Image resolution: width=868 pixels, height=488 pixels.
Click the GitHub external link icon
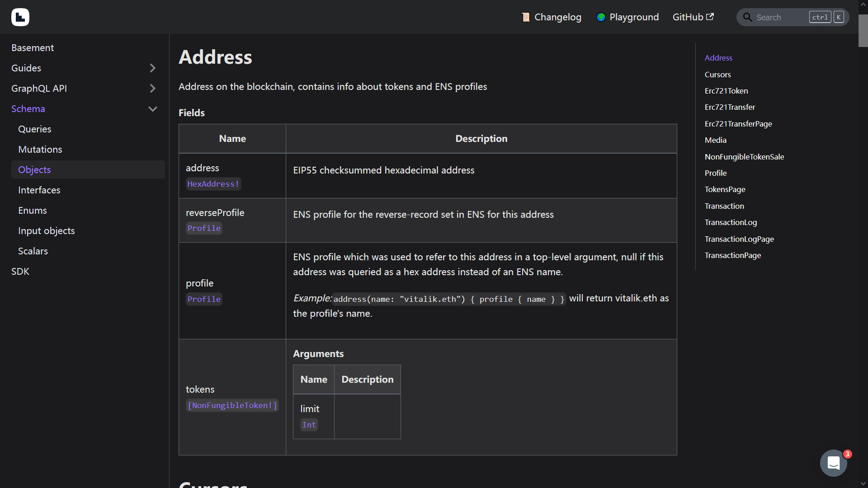(x=710, y=17)
